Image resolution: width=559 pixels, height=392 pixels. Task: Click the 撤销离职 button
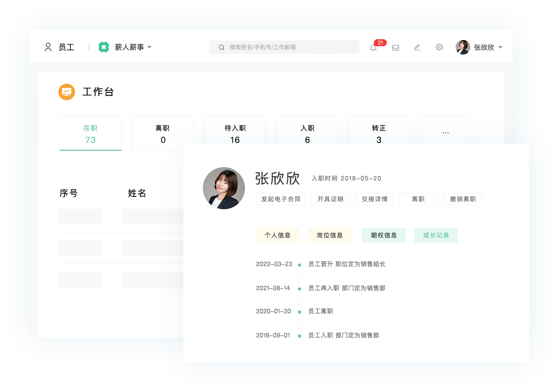(x=463, y=199)
